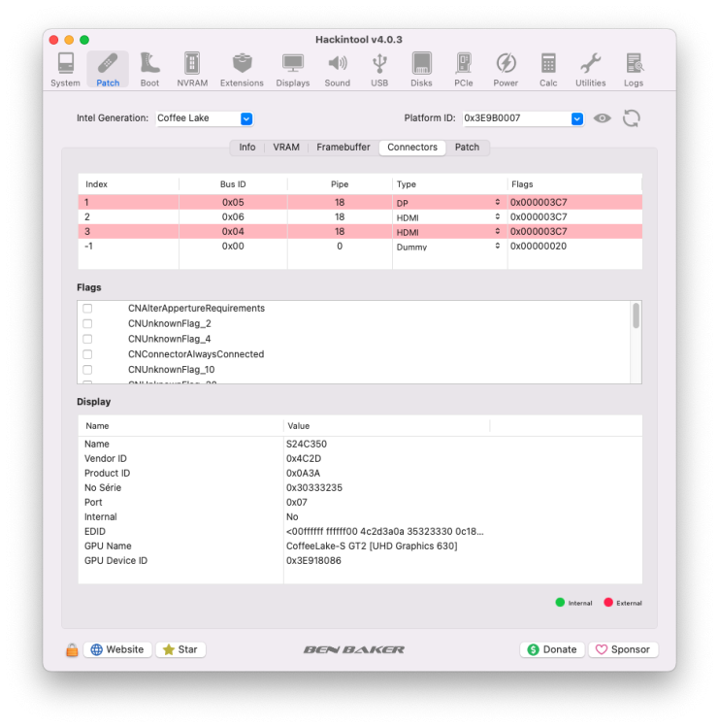Viewport: 719px width, 728px height.
Task: Open the Sound section
Action: (338, 70)
